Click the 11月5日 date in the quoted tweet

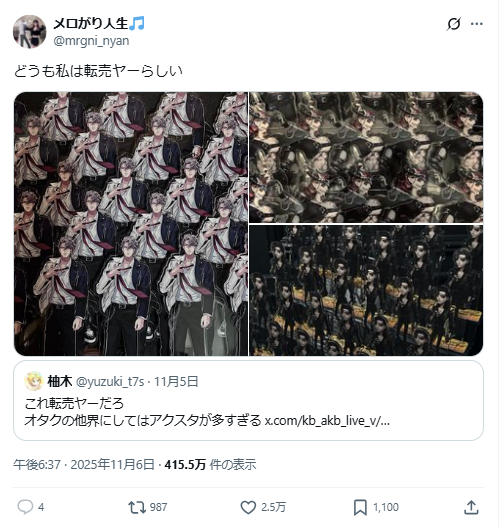pyautogui.click(x=176, y=381)
